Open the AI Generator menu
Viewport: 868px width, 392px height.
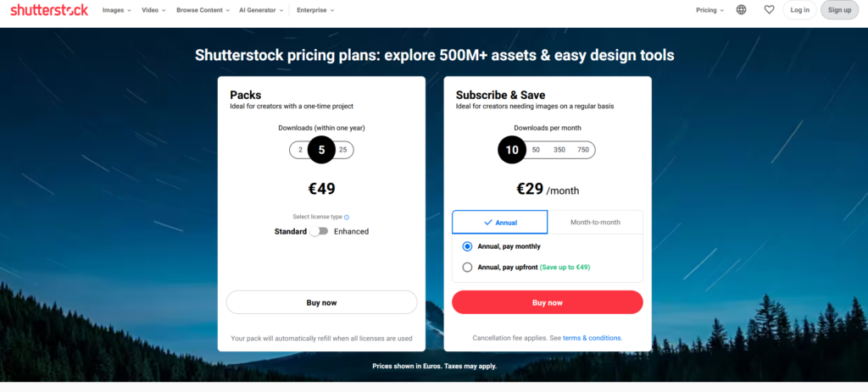pos(262,10)
